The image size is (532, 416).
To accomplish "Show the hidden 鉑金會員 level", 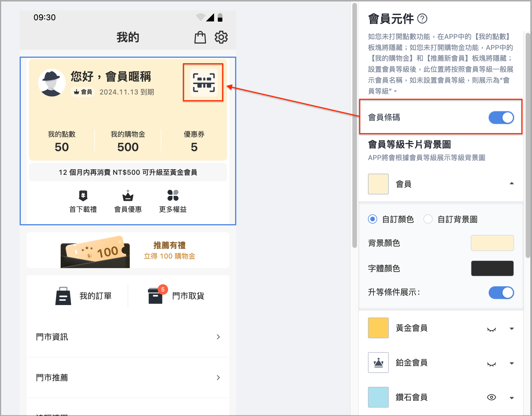I will click(492, 364).
